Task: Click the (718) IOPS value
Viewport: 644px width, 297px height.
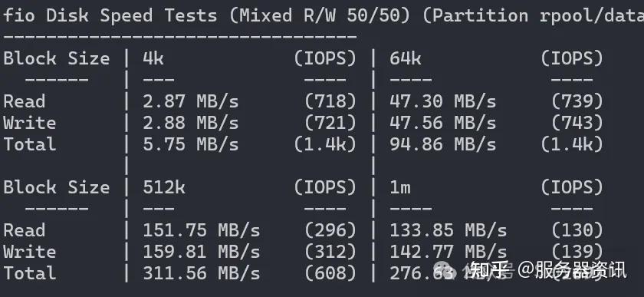Action: [x=330, y=101]
